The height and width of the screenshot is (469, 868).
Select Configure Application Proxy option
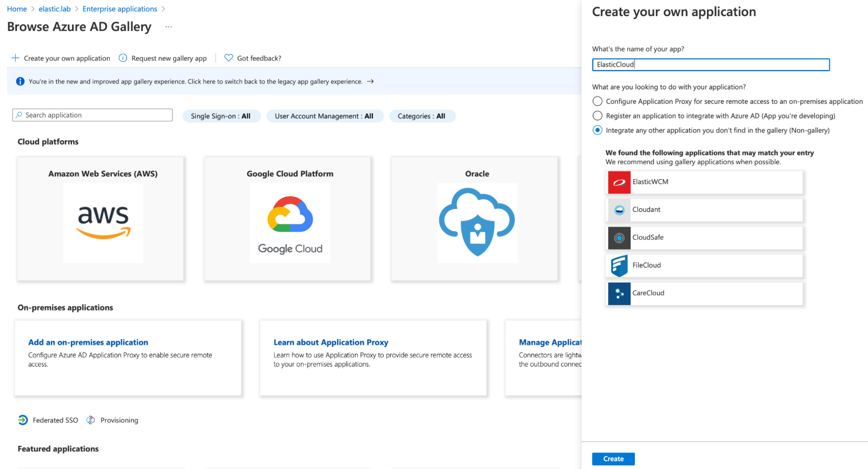click(597, 101)
